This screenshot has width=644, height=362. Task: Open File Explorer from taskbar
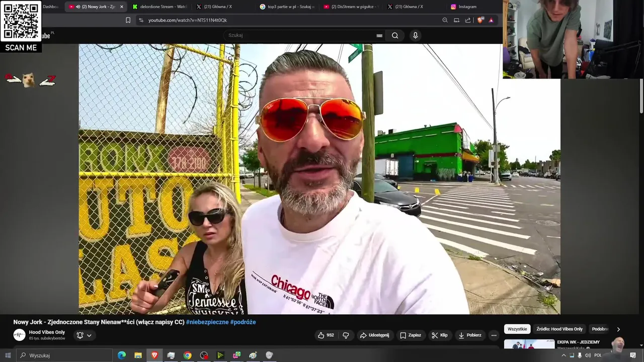tap(138, 355)
